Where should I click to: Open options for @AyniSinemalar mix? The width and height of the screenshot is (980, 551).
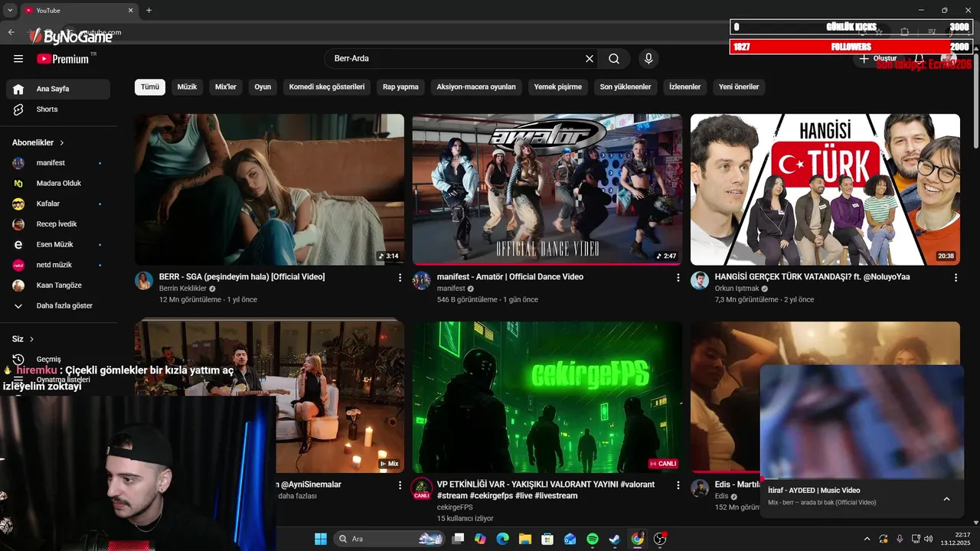pos(400,485)
